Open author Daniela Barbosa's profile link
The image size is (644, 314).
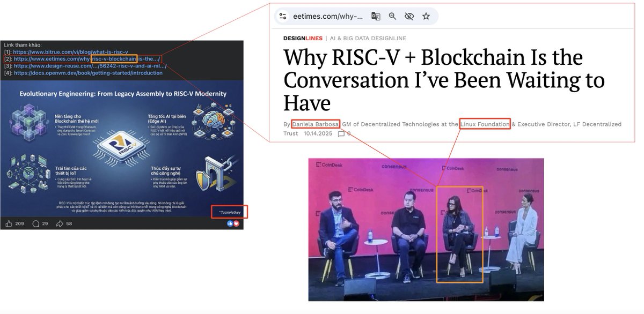pyautogui.click(x=316, y=124)
